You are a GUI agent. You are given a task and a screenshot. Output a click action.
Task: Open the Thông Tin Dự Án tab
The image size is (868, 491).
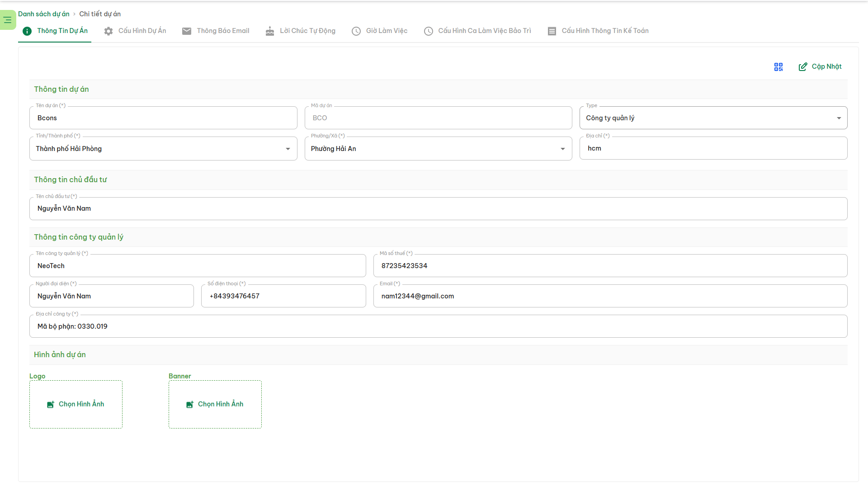tap(62, 31)
